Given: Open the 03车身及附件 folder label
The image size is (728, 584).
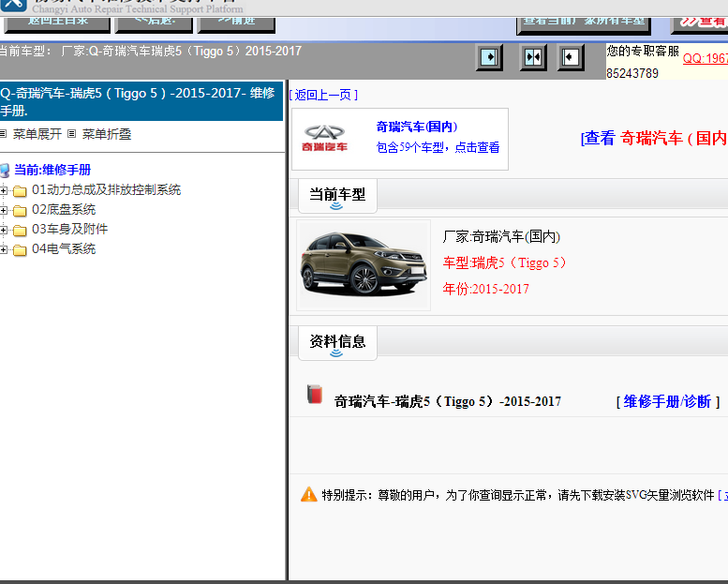Looking at the screenshot, I should point(69,229).
